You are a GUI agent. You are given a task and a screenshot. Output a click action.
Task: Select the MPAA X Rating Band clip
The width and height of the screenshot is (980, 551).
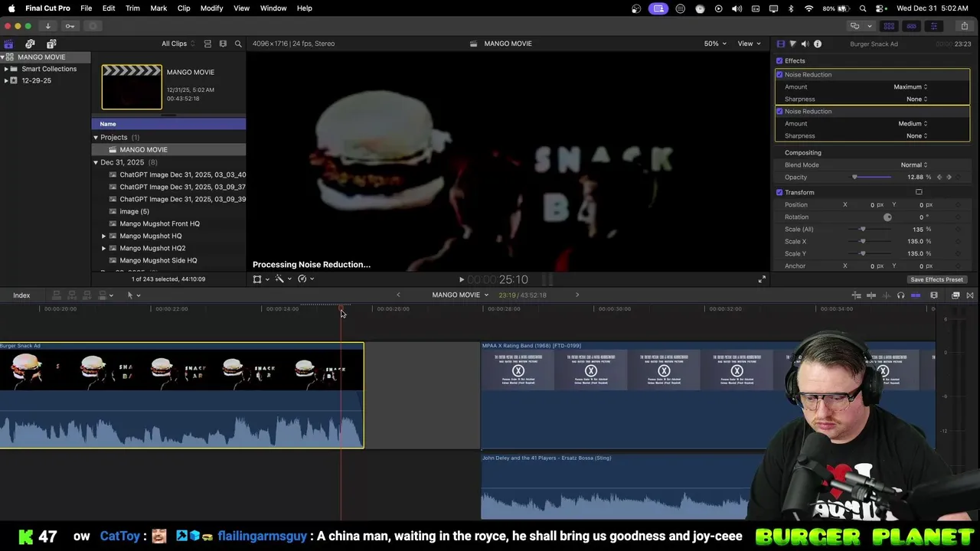[708, 395]
